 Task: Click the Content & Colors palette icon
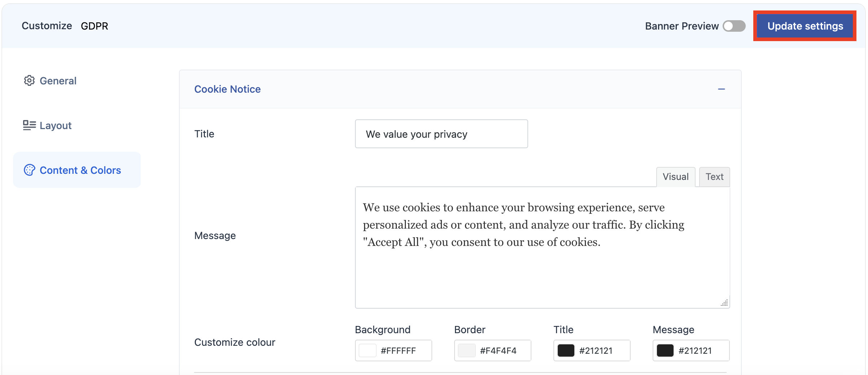29,170
